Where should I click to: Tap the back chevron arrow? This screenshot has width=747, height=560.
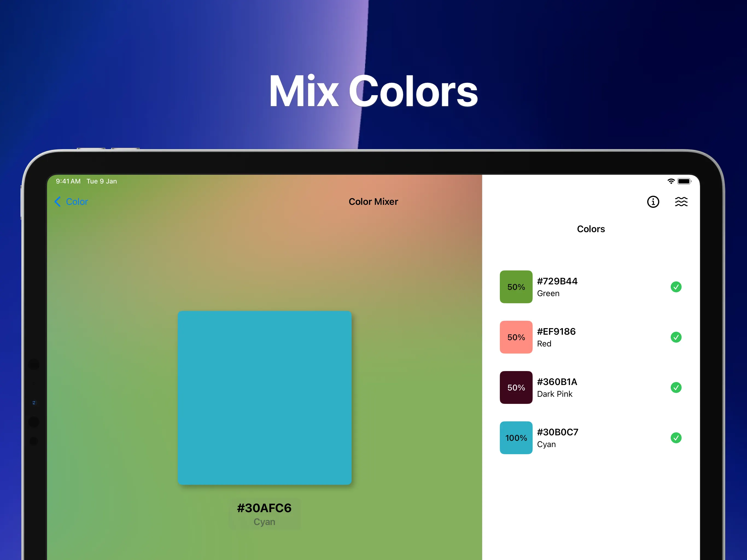[x=58, y=202]
